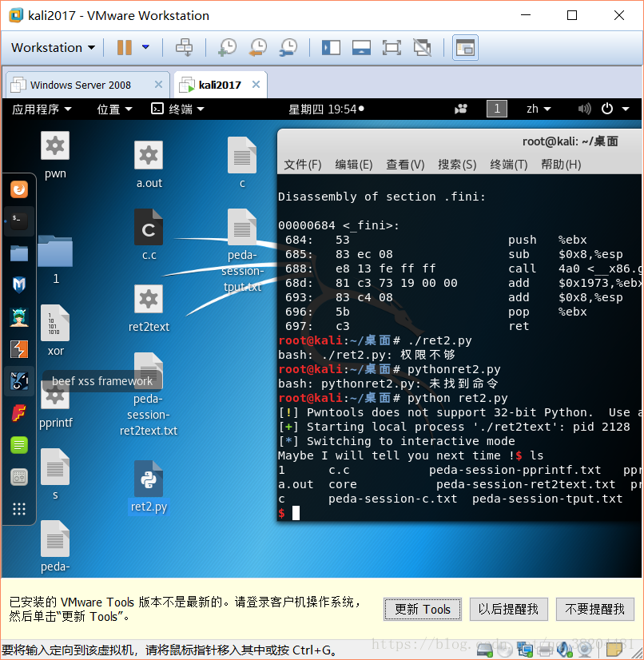
Task: Launch Faraday IDE from the dock
Action: coord(19,413)
